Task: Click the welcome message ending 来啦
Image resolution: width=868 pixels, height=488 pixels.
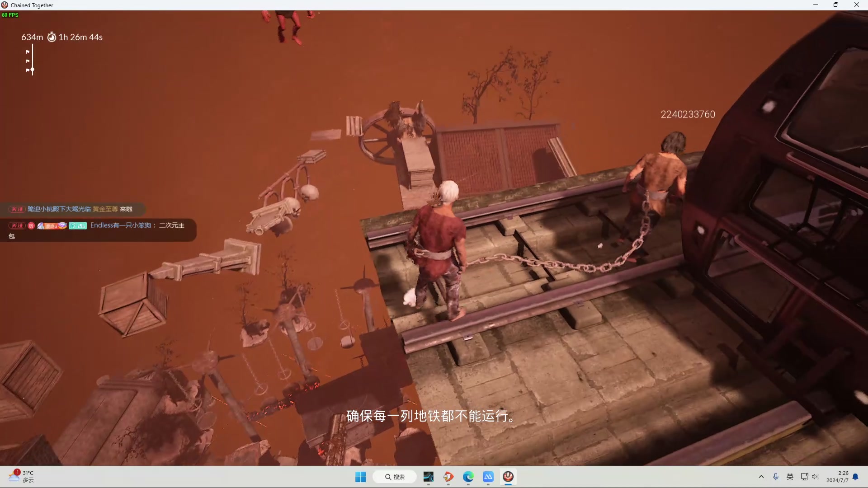Action: tap(72, 209)
